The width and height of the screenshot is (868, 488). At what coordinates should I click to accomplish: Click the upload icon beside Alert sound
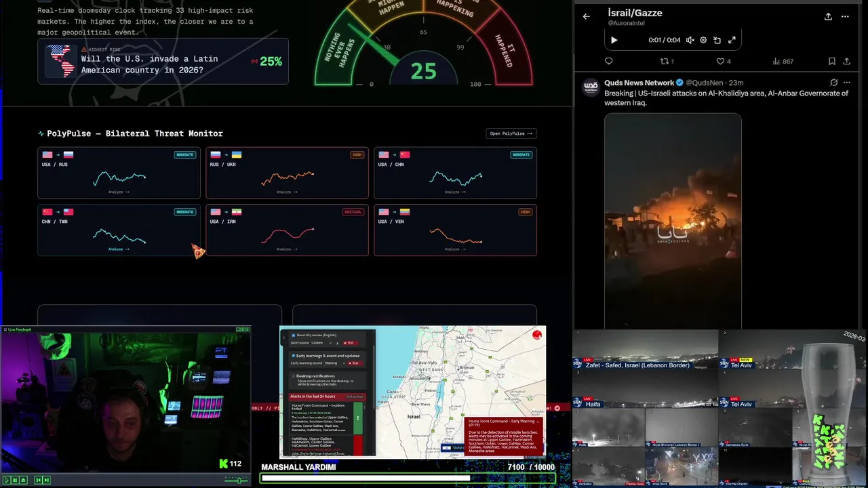338,343
